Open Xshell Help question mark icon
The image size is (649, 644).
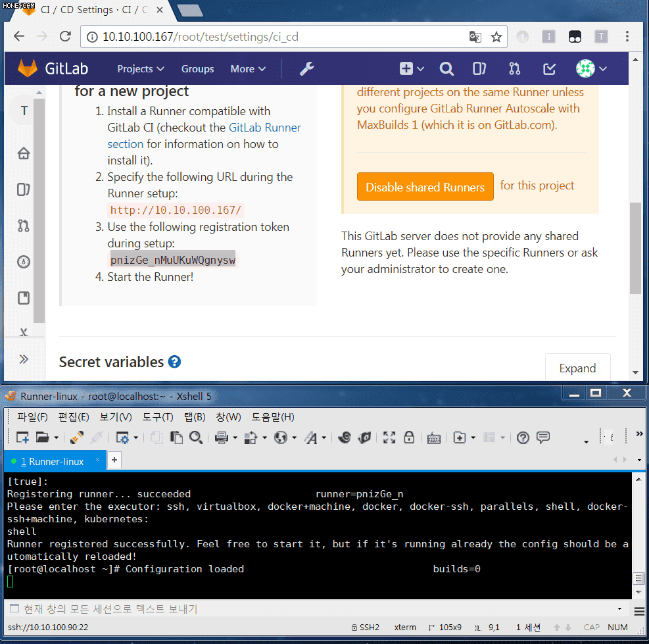pos(523,437)
